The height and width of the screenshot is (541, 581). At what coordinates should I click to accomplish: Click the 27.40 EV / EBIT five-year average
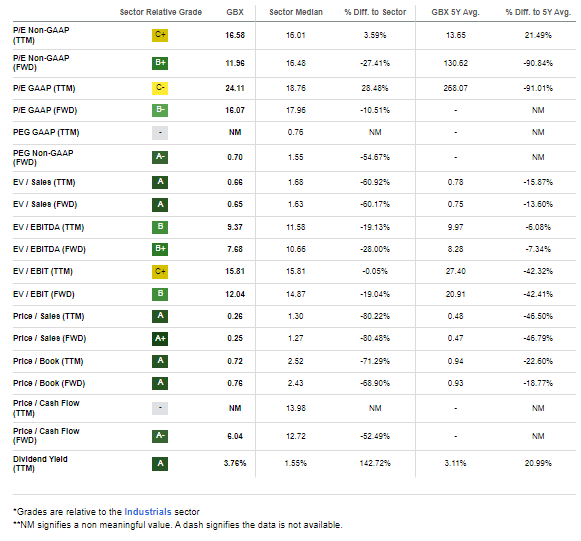[455, 271]
